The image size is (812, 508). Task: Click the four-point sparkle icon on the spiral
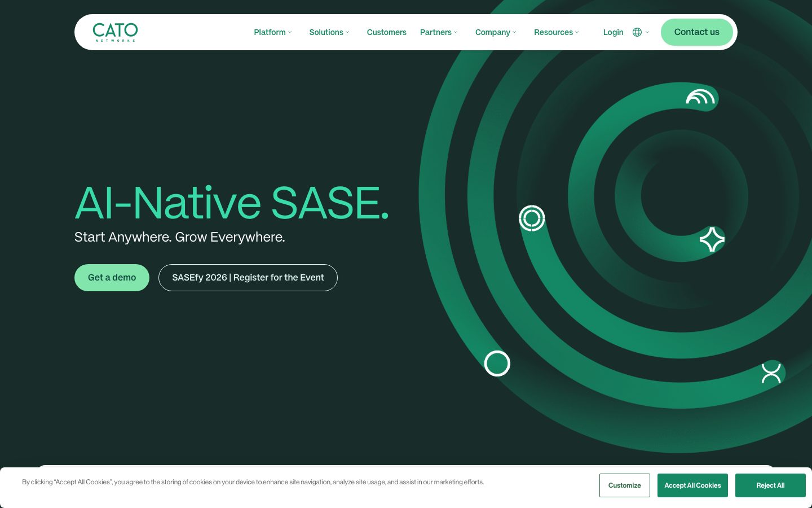click(x=712, y=239)
